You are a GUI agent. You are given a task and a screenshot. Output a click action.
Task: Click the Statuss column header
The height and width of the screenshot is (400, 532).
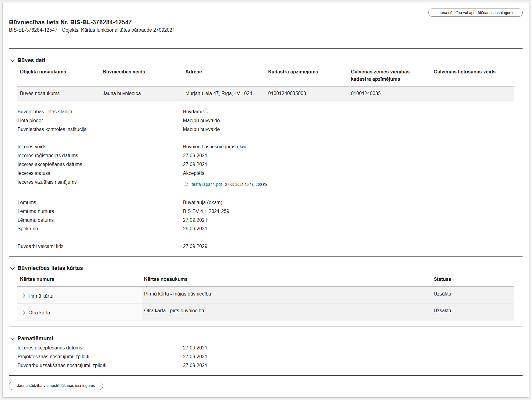442,279
